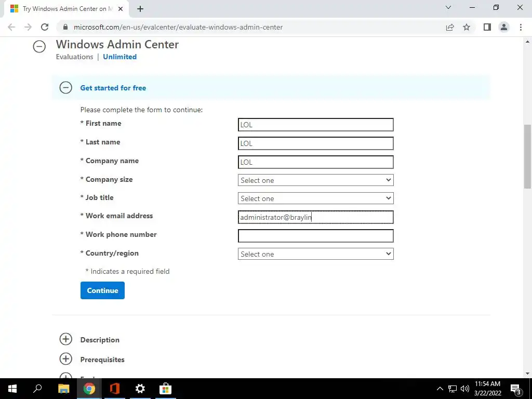Click the Get started for free heading
The image size is (532, 399).
(113, 88)
